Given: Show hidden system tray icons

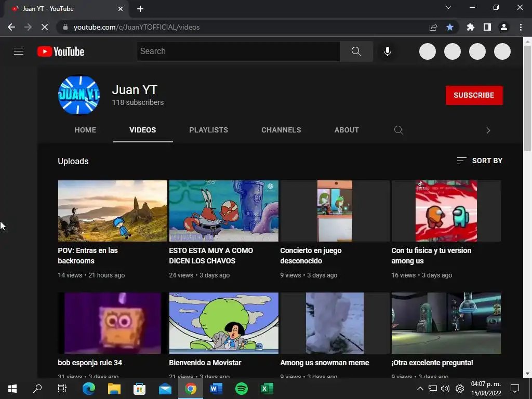Looking at the screenshot, I should (420, 389).
